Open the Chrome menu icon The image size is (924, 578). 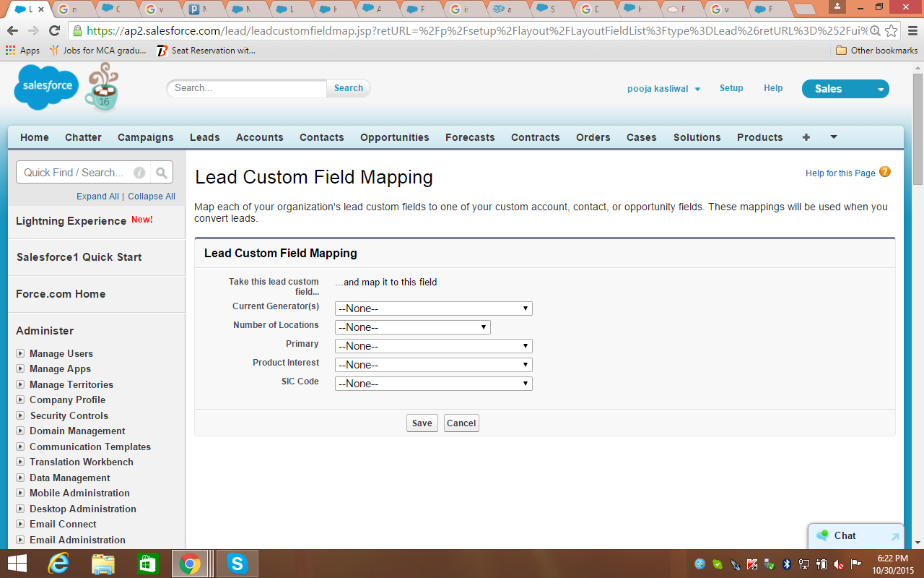tap(912, 31)
